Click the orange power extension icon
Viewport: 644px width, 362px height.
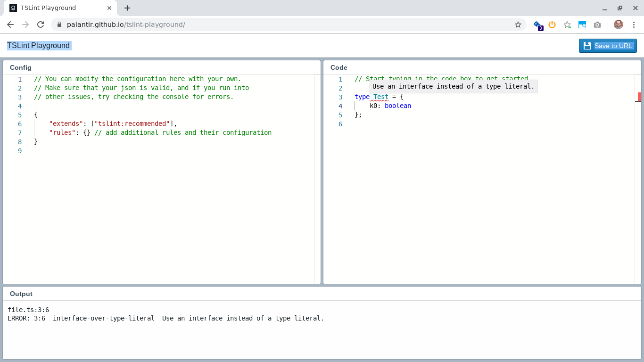[552, 25]
